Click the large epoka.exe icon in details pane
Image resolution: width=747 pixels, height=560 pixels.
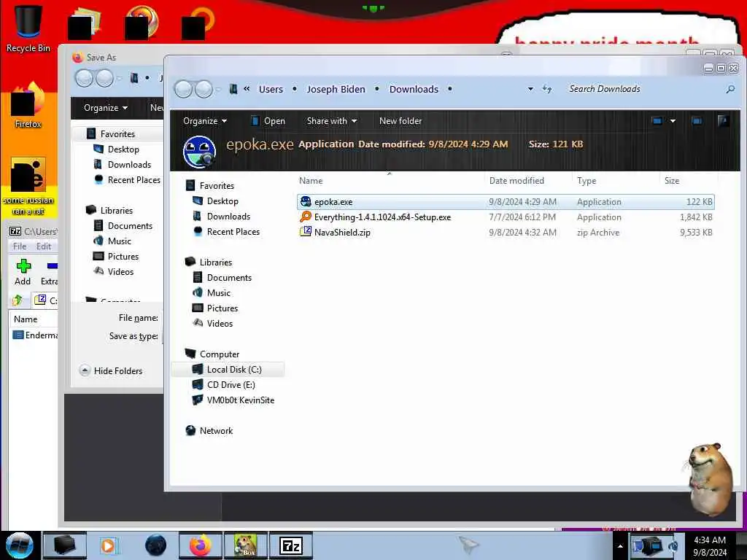pyautogui.click(x=199, y=152)
